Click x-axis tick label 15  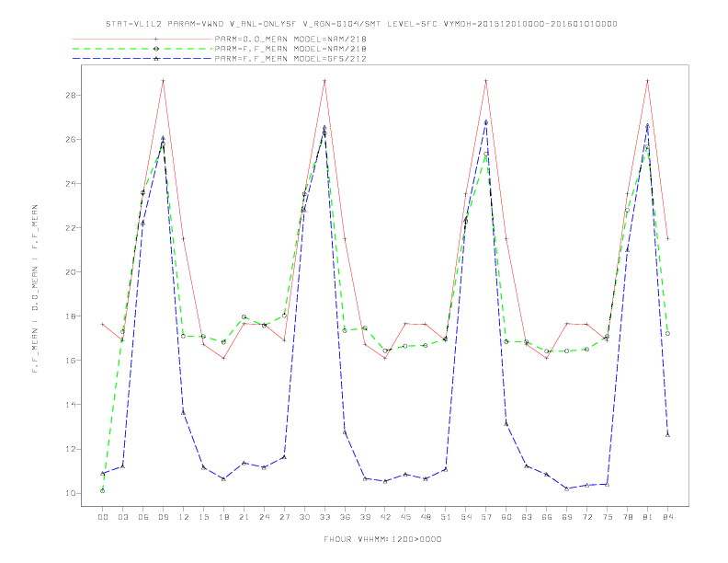pos(203,517)
